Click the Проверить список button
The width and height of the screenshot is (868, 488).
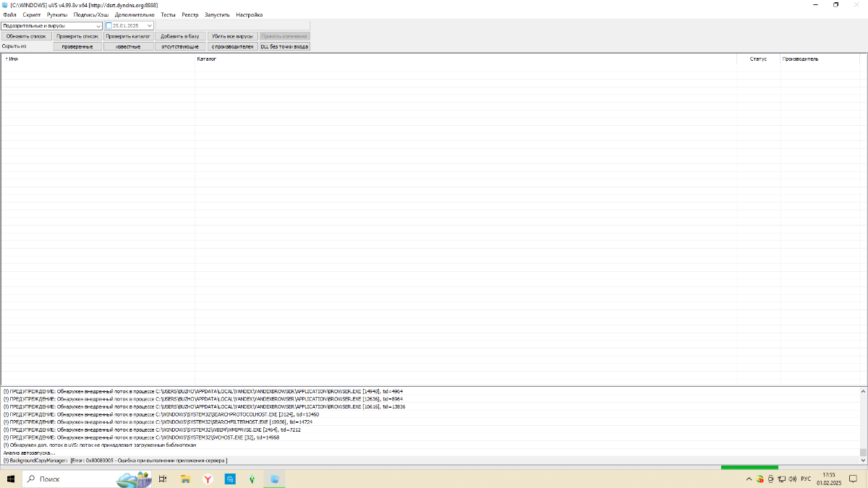tap(77, 35)
